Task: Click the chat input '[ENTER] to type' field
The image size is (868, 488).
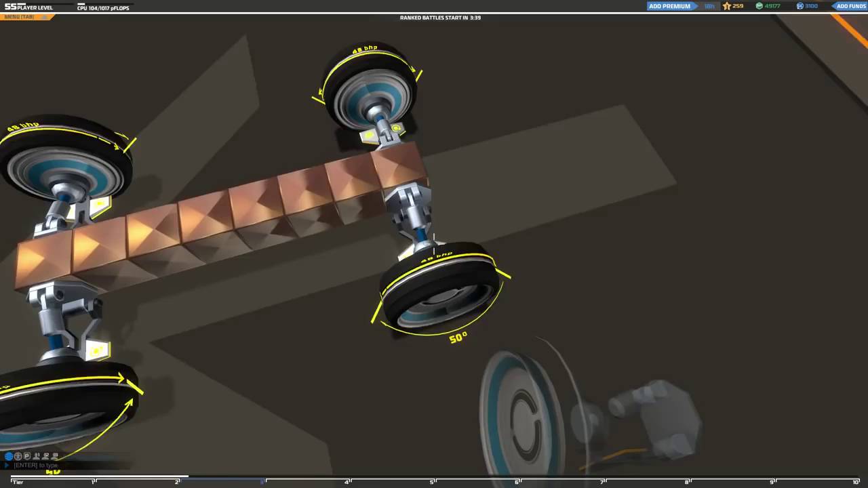Action: (68, 465)
